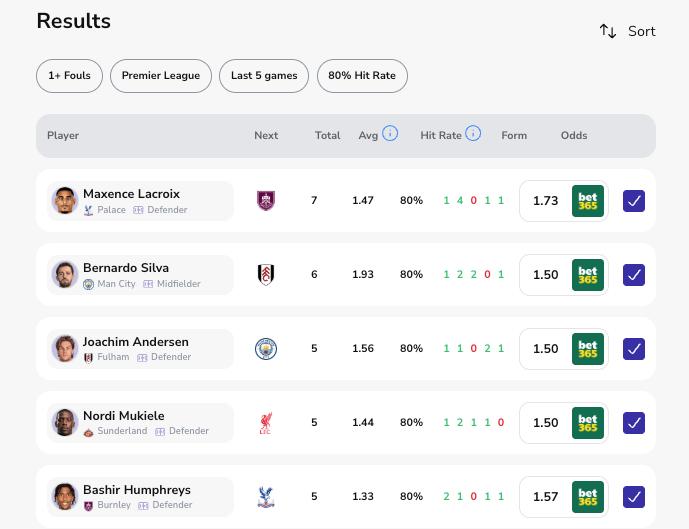689x529 pixels.
Task: Deselect the Nordi Mukiele row checkbox
Action: 634,423
